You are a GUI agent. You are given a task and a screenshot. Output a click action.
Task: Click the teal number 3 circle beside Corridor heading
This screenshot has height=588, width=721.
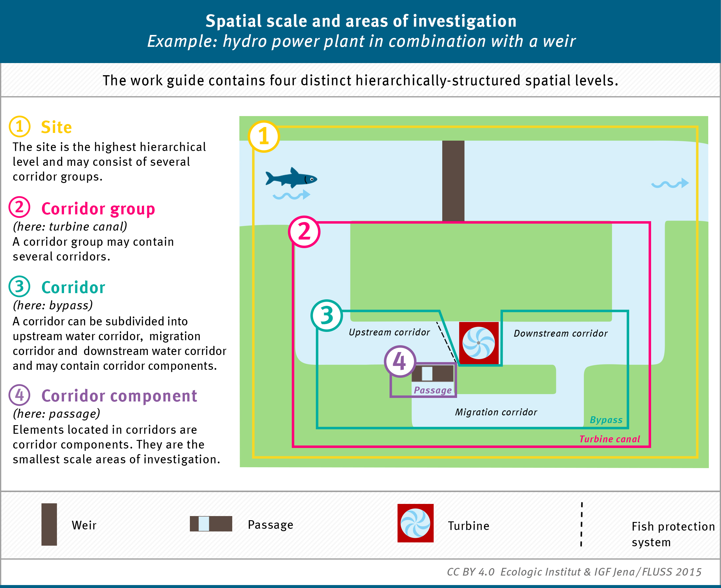[x=19, y=286]
